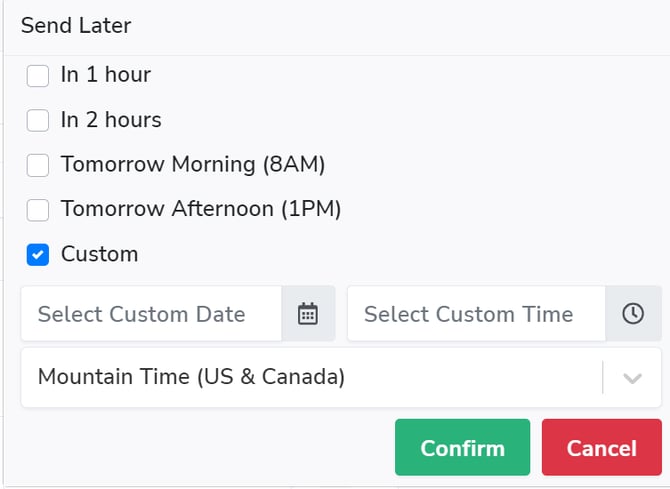
Task: Click the blank area of the timezone box
Action: tap(470, 378)
